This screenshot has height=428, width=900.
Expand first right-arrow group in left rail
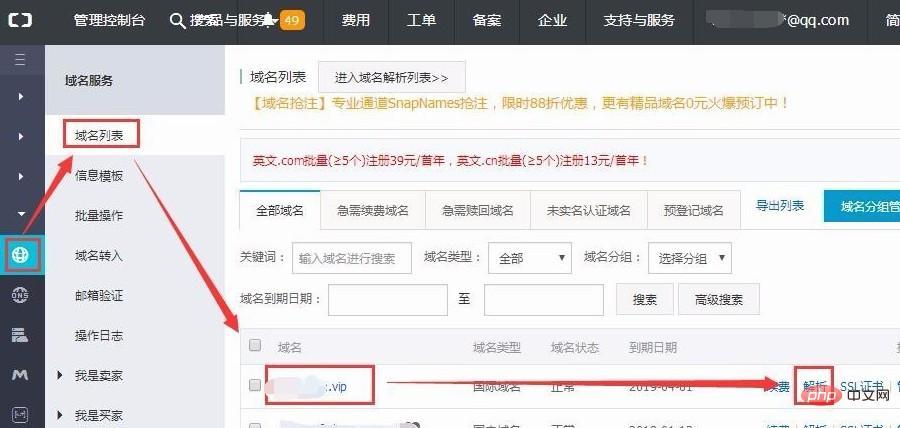pyautogui.click(x=21, y=96)
